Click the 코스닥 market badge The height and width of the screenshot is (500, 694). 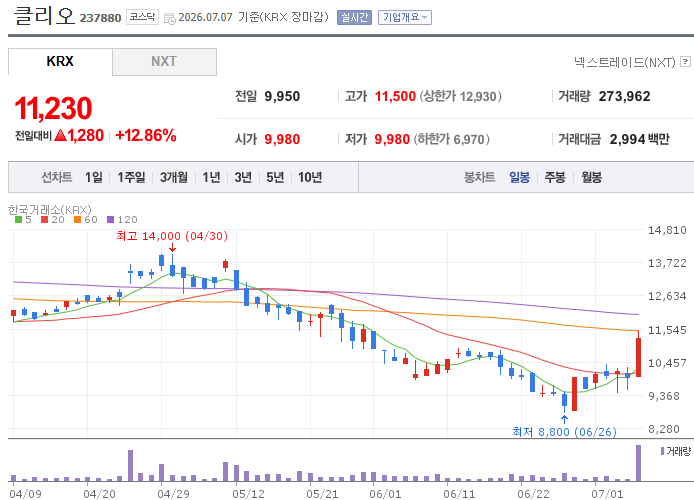[x=143, y=17]
